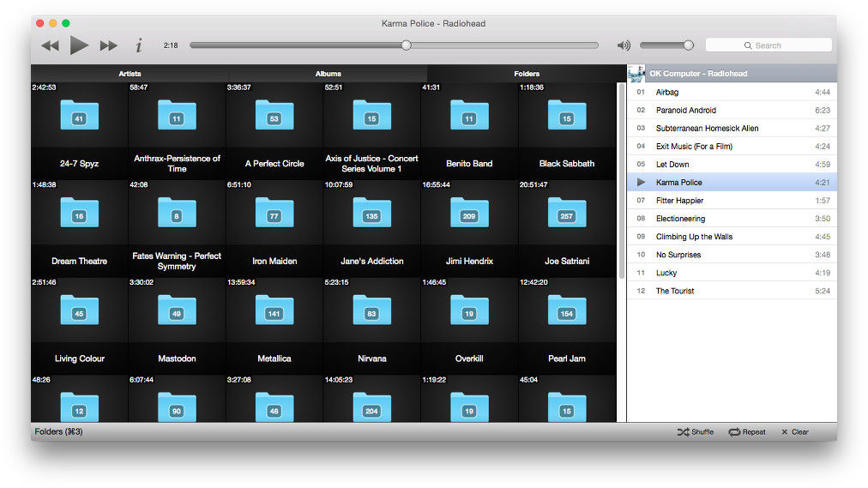Open track info via the i icon
Viewport: 868px width, 488px height.
pyautogui.click(x=138, y=45)
